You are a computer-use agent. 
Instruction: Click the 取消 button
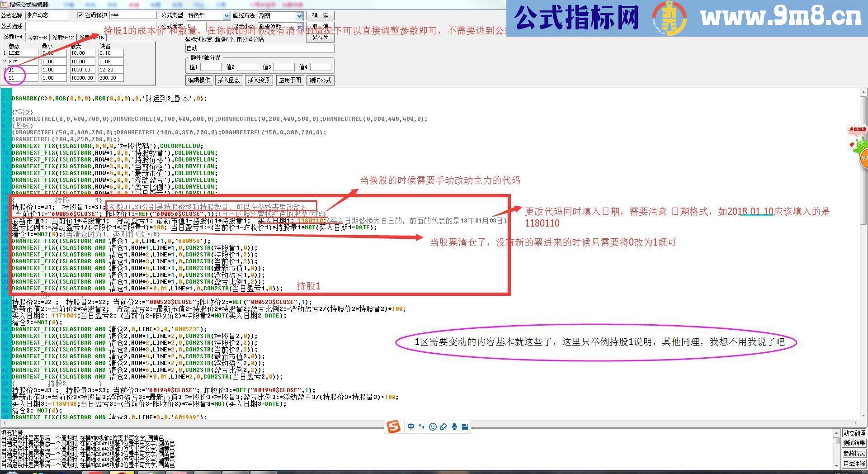(321, 26)
